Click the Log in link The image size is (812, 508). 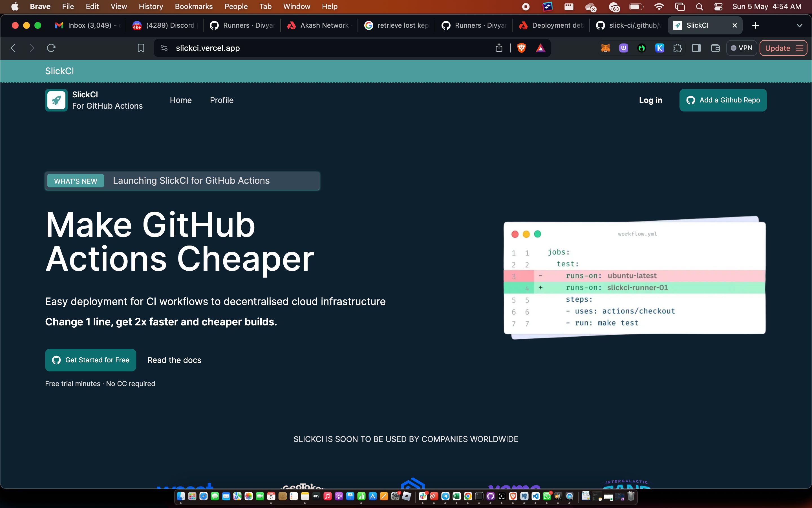coord(650,100)
